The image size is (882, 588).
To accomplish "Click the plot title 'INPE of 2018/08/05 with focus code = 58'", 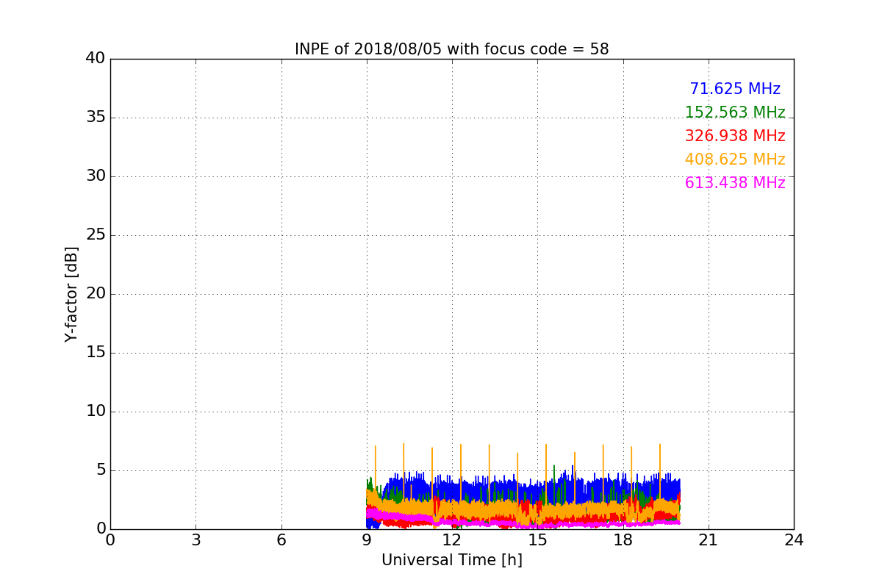I will click(451, 49).
